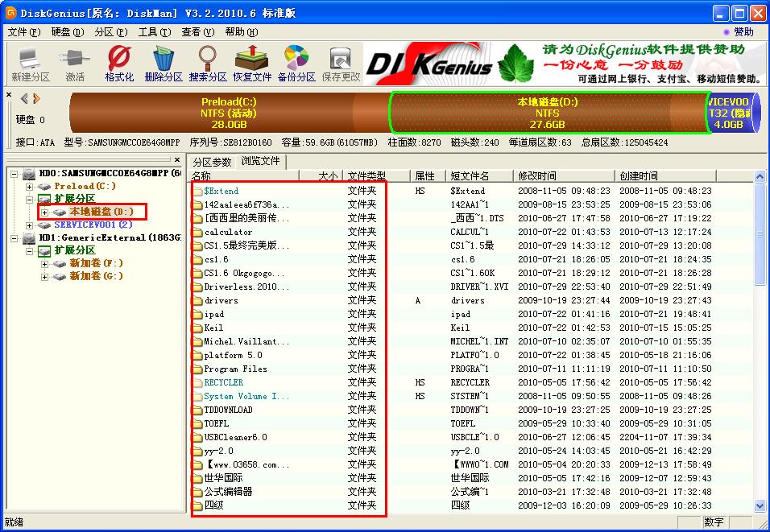The height and width of the screenshot is (532, 770).
Task: Launch the 恢复文件 recover files tool
Action: (252, 64)
